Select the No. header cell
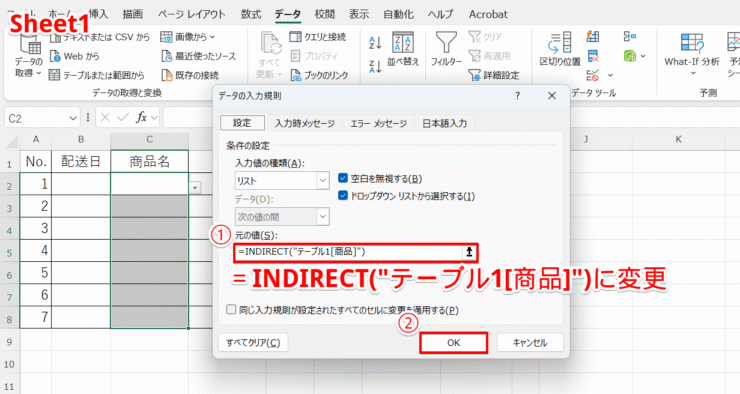 [x=36, y=162]
